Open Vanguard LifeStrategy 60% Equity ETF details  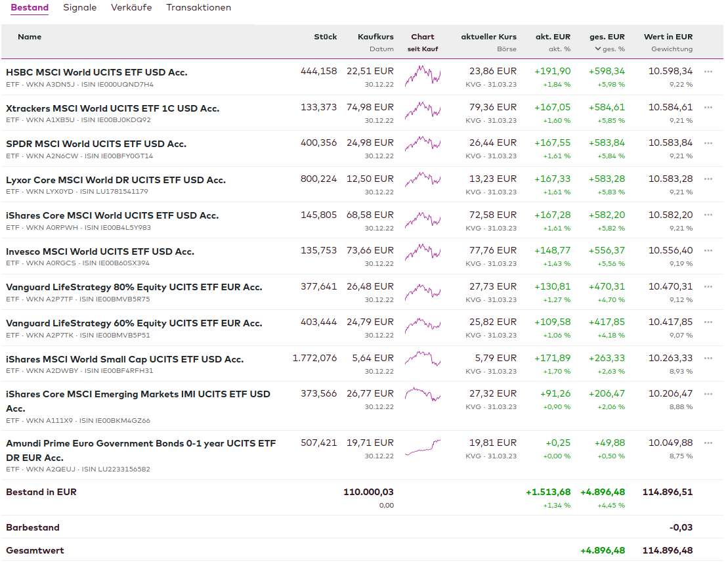click(x=134, y=323)
